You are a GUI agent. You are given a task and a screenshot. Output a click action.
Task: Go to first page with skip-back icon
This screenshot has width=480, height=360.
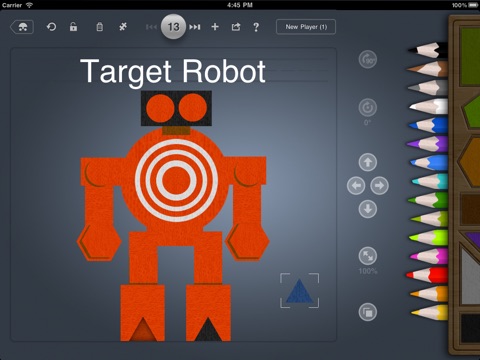151,27
